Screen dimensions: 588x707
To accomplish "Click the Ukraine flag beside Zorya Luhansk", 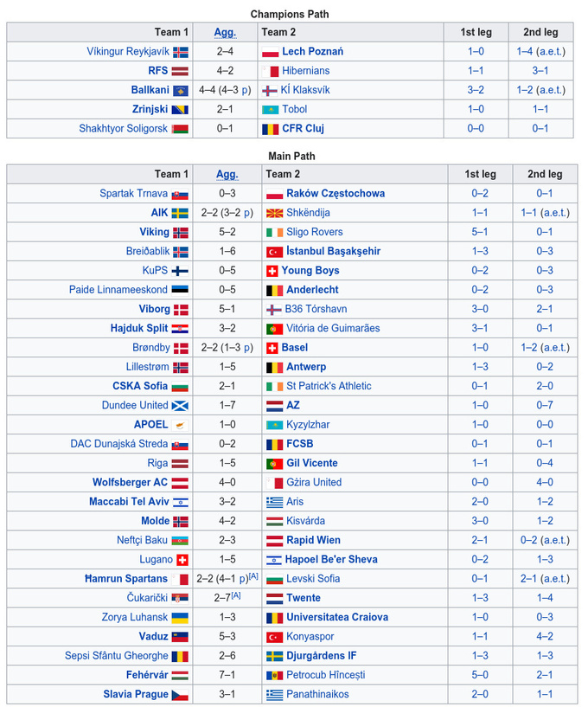I will (x=180, y=618).
